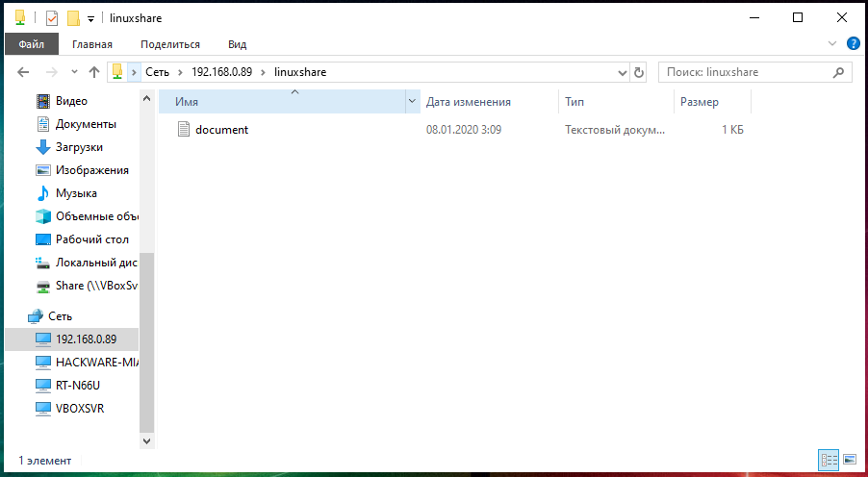Sort by Дата изменения column header
Screen dimensions: 868x477
(469, 102)
